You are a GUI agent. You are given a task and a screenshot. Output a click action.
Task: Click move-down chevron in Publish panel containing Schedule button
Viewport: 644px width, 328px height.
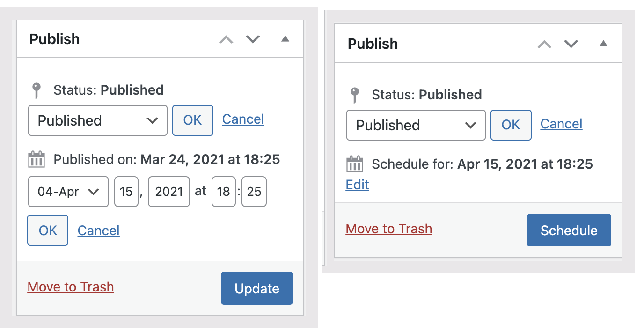click(571, 44)
